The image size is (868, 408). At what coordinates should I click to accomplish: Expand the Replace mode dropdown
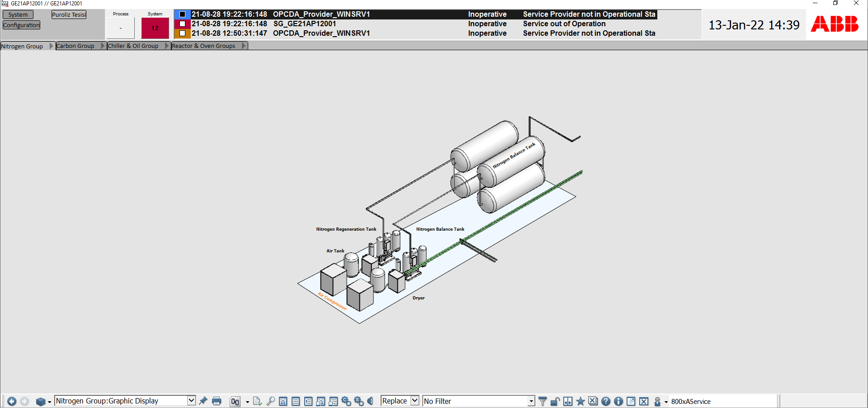coord(415,401)
